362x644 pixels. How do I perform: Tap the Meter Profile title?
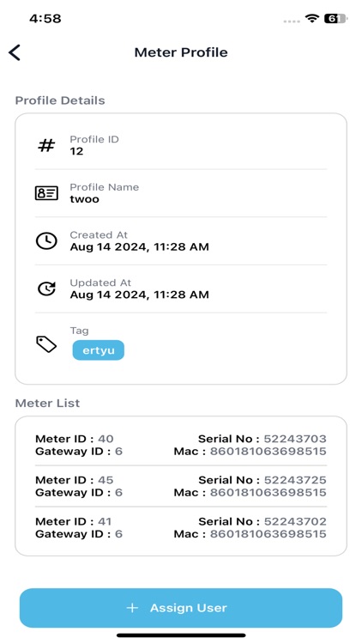pyautogui.click(x=181, y=52)
